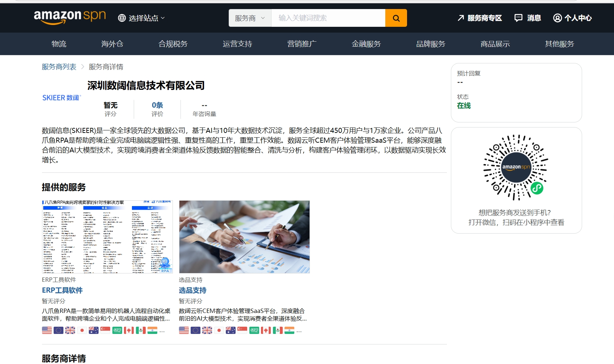The image size is (614, 364).
Task: Click the Amazon SPN logo
Action: coord(70,17)
